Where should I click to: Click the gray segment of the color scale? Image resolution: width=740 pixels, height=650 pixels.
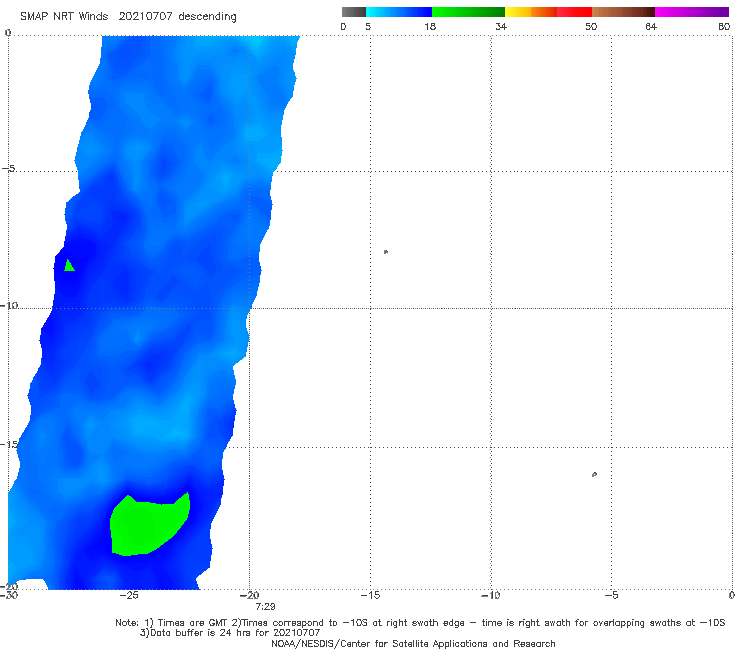(354, 12)
